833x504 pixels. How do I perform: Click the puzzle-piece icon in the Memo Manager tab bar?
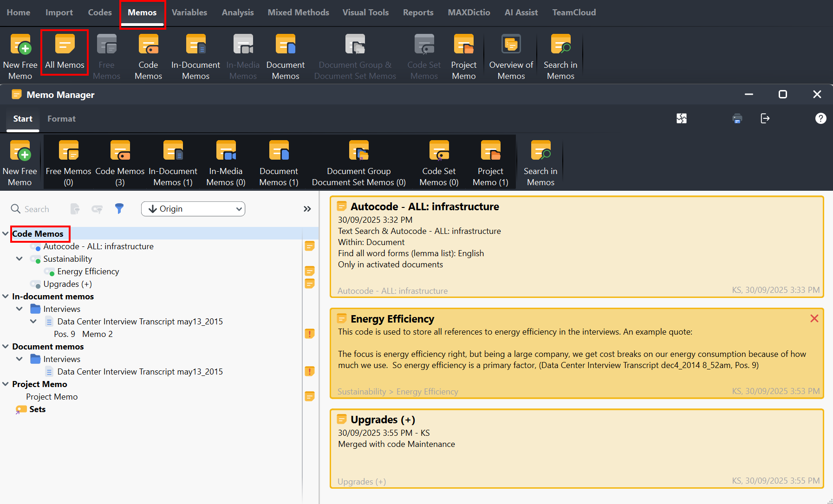pos(682,118)
